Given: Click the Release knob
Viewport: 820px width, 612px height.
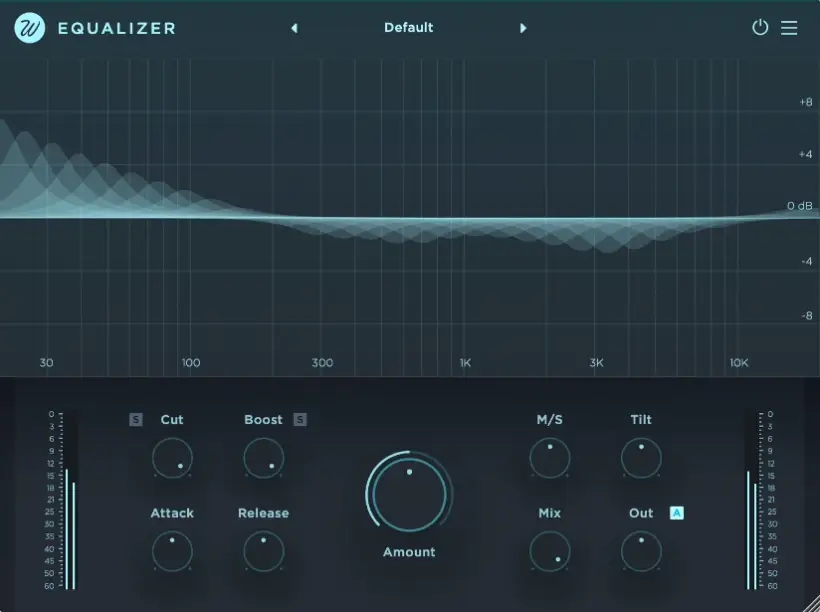Looking at the screenshot, I should click(264, 551).
